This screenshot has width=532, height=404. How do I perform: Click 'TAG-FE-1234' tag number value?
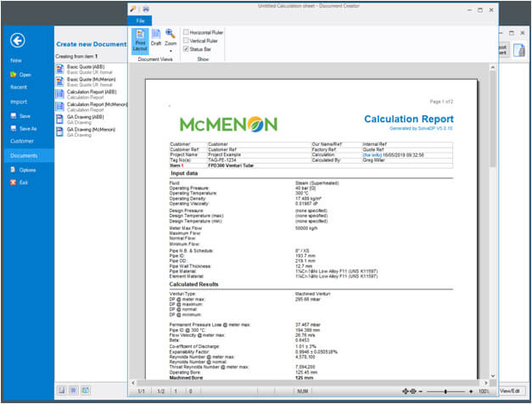click(222, 160)
